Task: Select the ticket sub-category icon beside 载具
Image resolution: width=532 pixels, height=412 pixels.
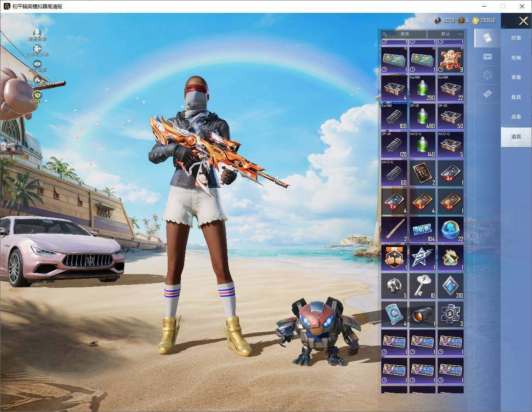Action: point(488,95)
